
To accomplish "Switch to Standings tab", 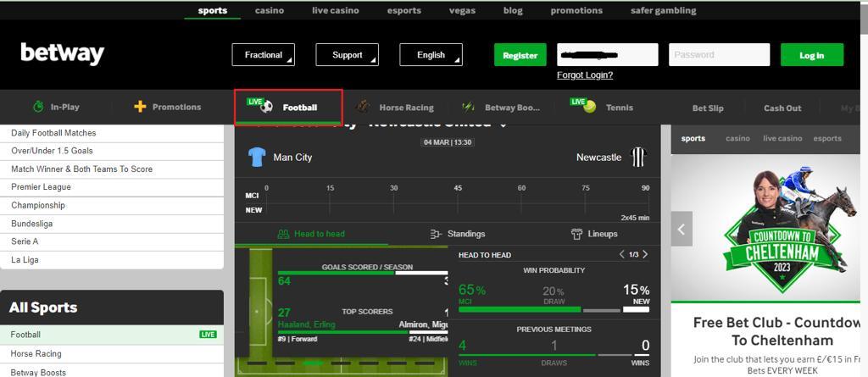I will [x=458, y=234].
